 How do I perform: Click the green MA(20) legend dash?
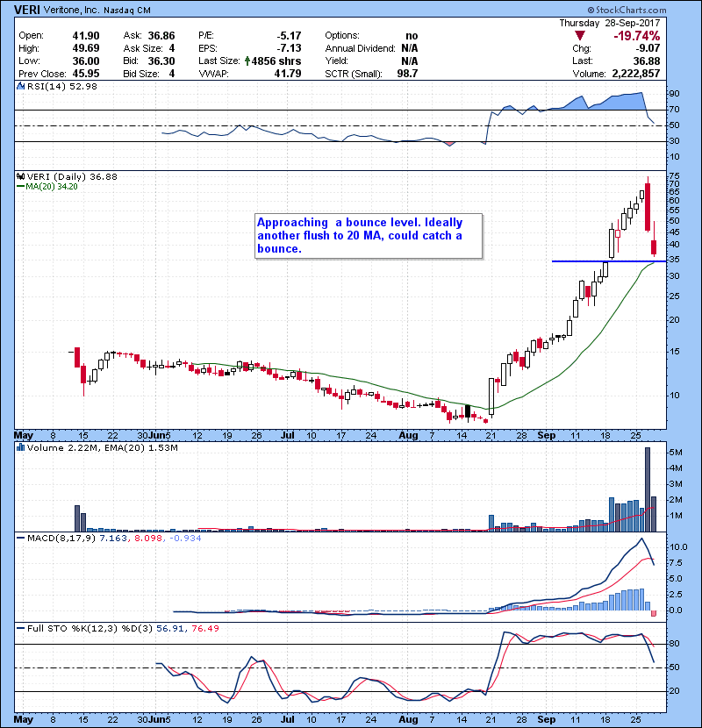[20, 186]
